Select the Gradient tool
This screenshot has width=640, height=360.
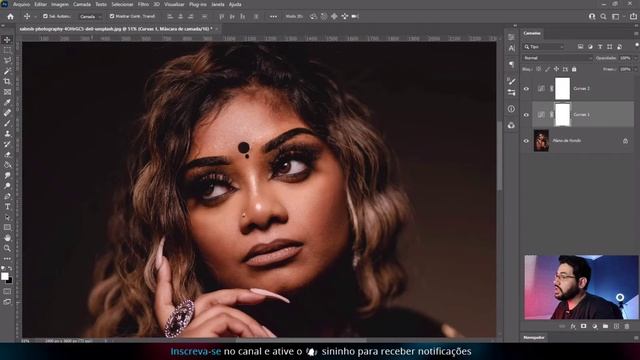pyautogui.click(x=7, y=164)
